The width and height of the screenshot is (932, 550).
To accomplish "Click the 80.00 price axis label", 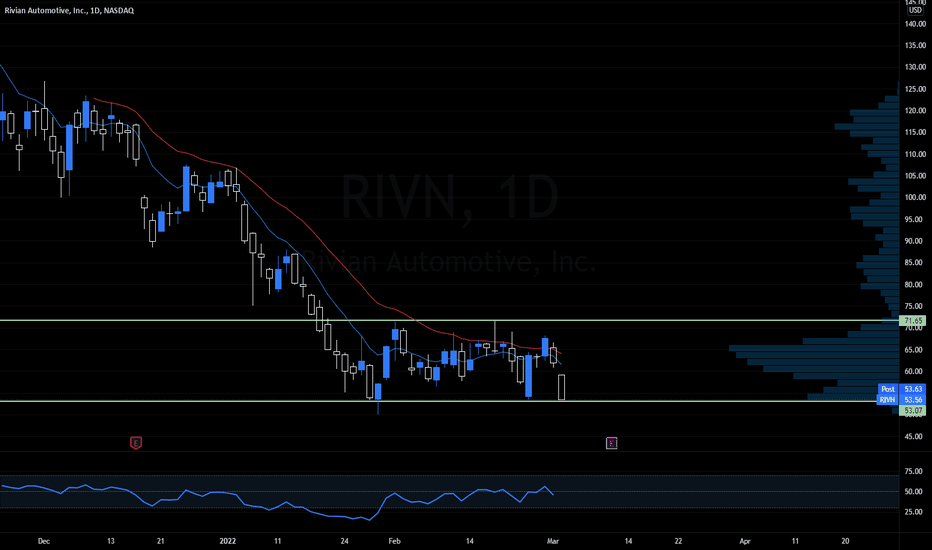I will pos(915,284).
